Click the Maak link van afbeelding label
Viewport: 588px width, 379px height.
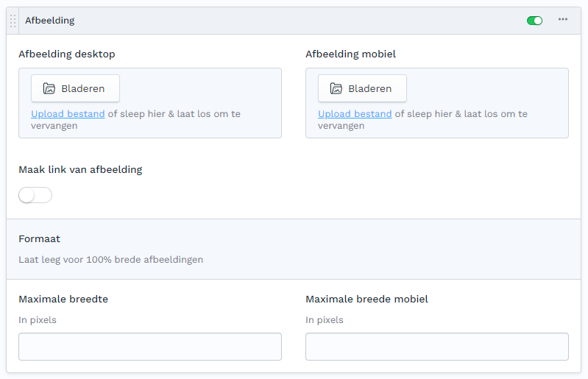tap(80, 169)
